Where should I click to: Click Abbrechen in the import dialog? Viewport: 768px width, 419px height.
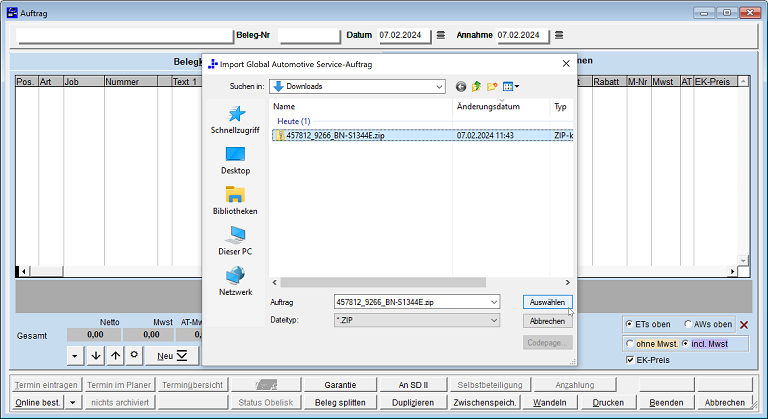[547, 321]
